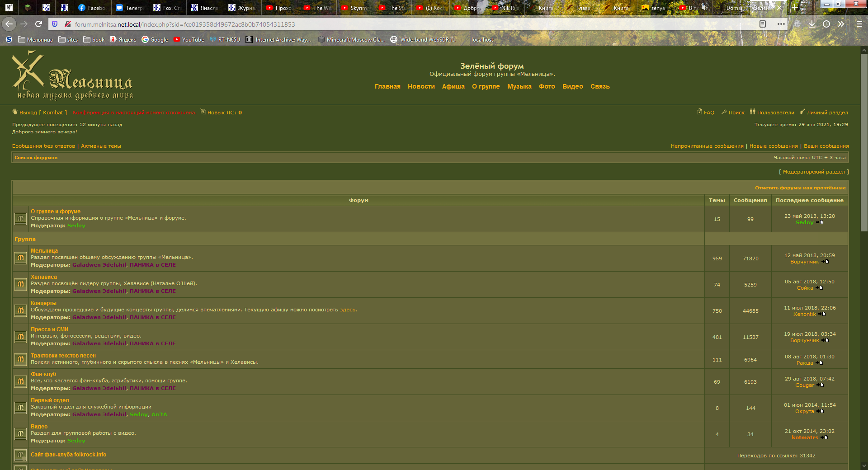Open the hamburger application menu
The height and width of the screenshot is (470, 868).
click(x=859, y=24)
